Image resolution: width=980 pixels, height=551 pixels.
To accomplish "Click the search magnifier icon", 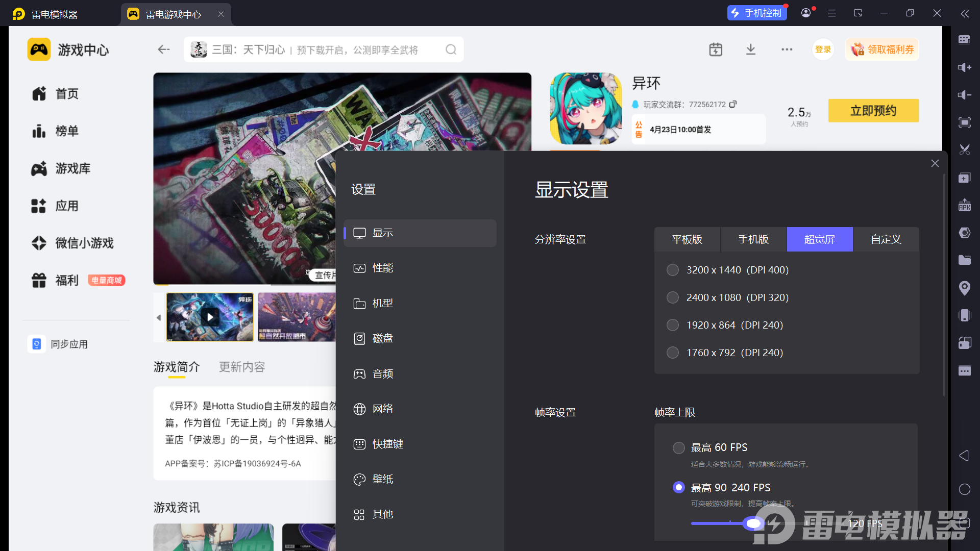I will click(x=451, y=49).
